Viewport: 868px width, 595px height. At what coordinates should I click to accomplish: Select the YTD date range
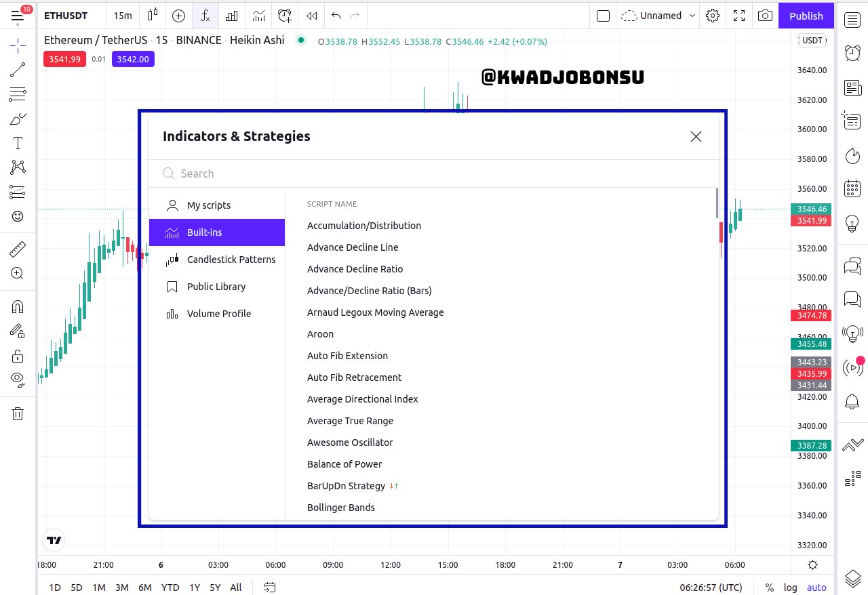[x=170, y=588]
